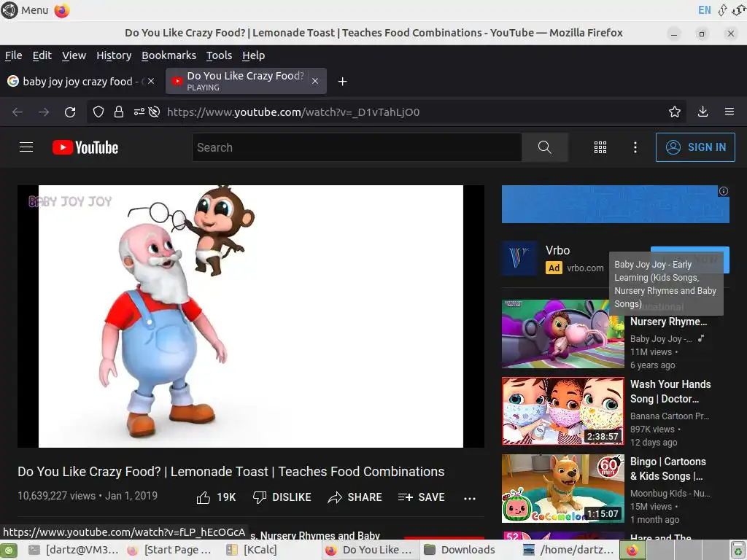Switch to KCalc in the taskbar
747x560 pixels.
252,550
